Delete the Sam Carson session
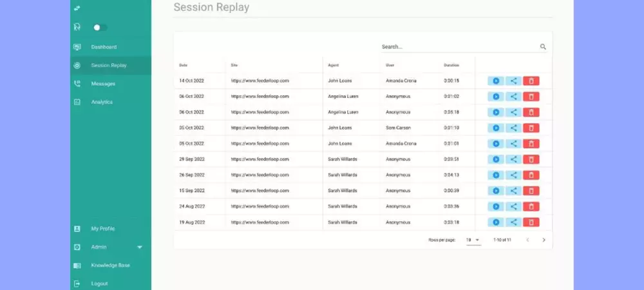 (531, 128)
